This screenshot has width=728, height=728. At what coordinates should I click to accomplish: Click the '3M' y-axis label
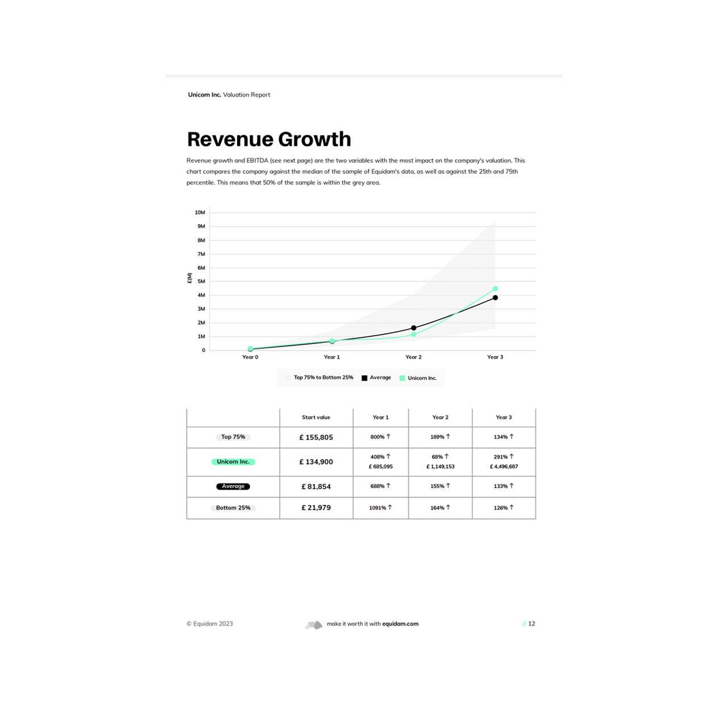201,309
